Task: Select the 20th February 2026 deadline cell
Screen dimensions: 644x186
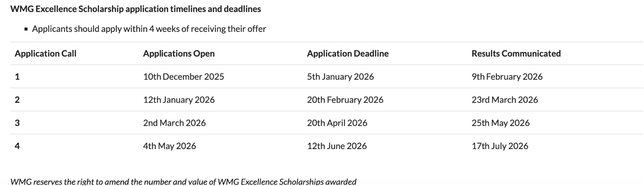Action: click(345, 100)
